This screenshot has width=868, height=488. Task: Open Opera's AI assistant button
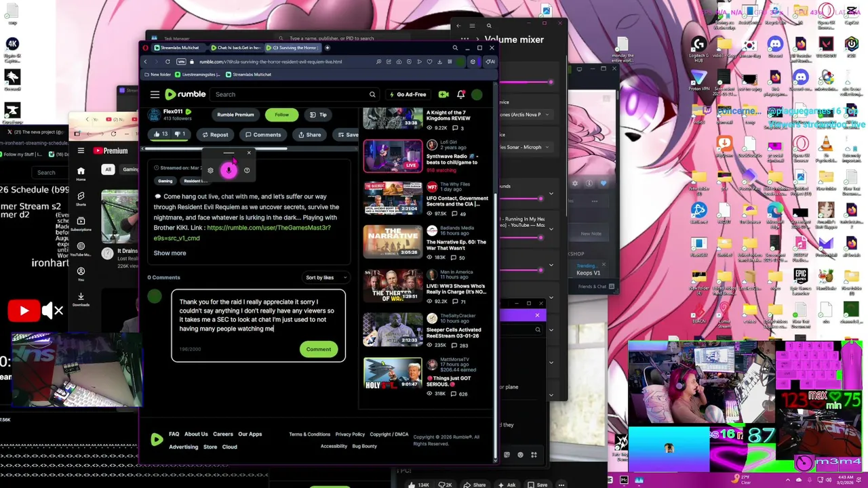pos(491,62)
